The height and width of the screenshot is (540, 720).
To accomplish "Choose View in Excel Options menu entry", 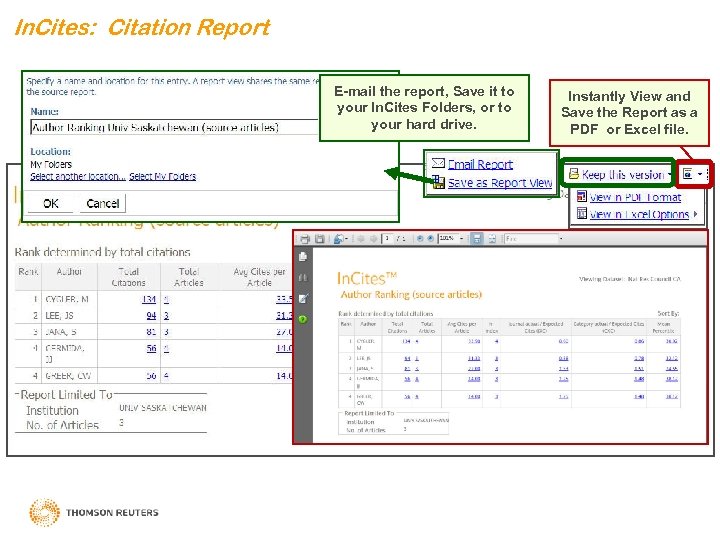I will point(640,214).
